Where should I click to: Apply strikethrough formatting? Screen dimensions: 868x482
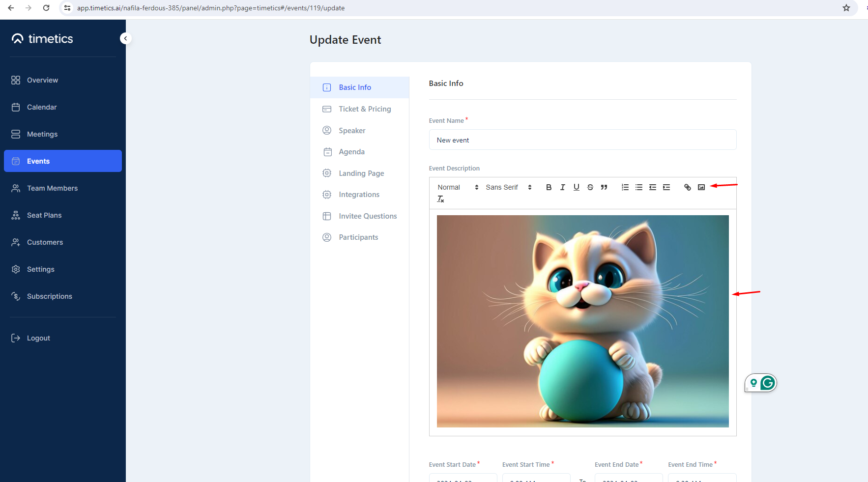[x=590, y=187]
